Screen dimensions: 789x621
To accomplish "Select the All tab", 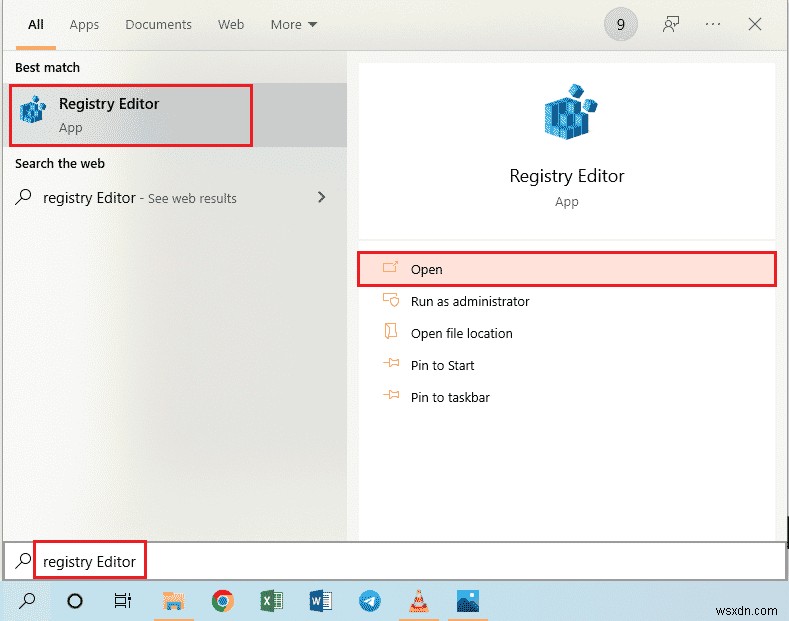I will tap(36, 24).
